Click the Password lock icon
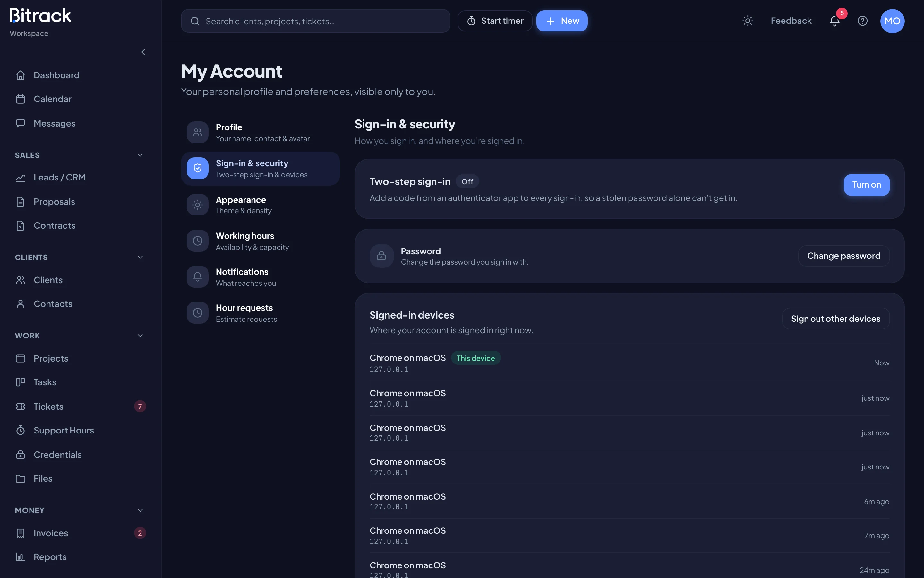The image size is (924, 578). (381, 256)
